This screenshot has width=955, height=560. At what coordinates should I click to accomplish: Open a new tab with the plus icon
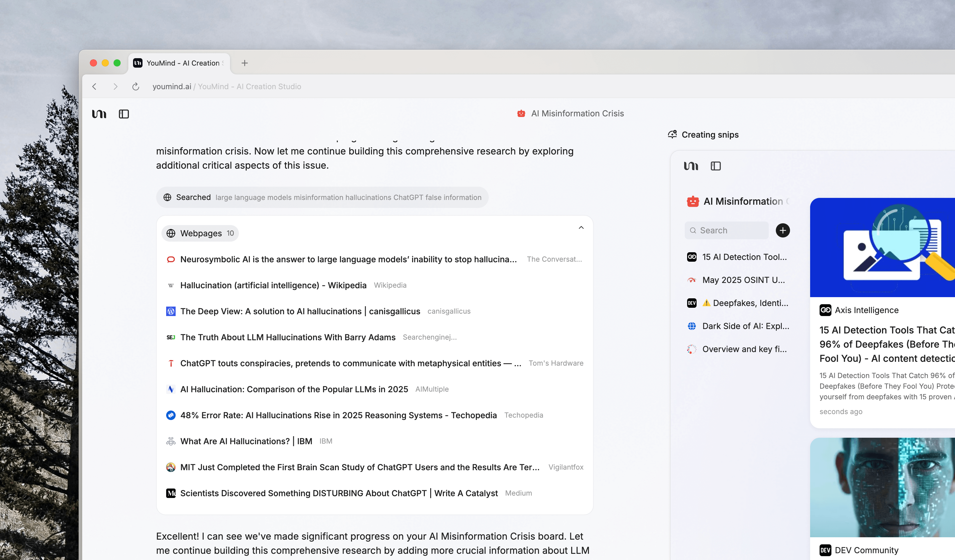tap(245, 63)
